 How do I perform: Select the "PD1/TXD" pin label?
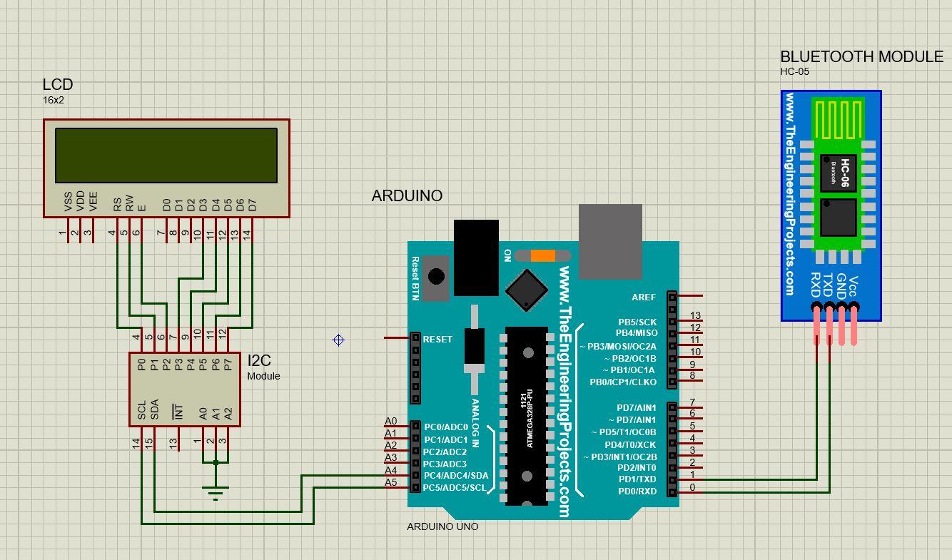point(637,479)
